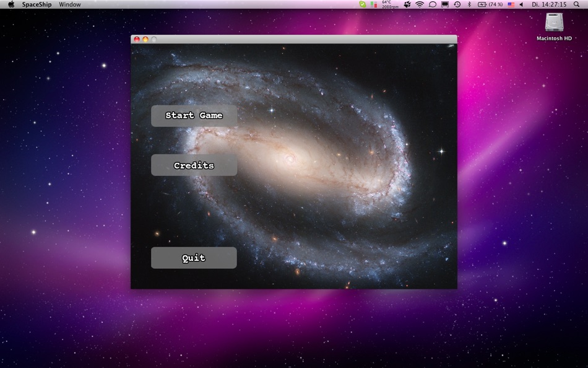588x368 pixels.
Task: Open the SpaceShip application menu
Action: click(37, 4)
